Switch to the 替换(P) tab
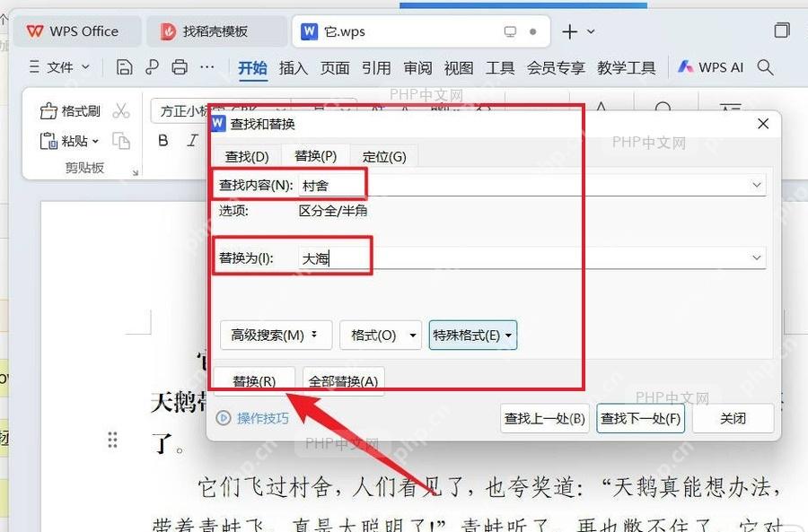Screen dimensions: 808x532 (x=315, y=156)
